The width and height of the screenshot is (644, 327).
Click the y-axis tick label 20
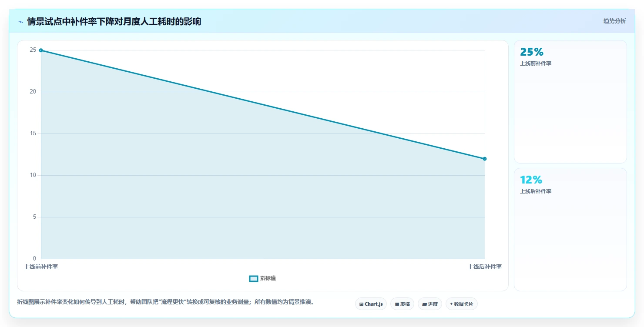click(33, 92)
